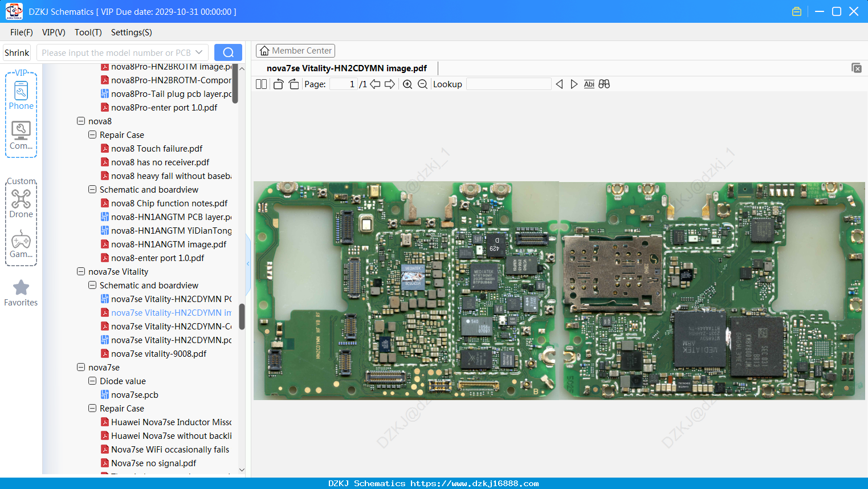Viewport: 868px width, 489px height.
Task: Open the model number dropdown arrow
Action: [x=199, y=52]
